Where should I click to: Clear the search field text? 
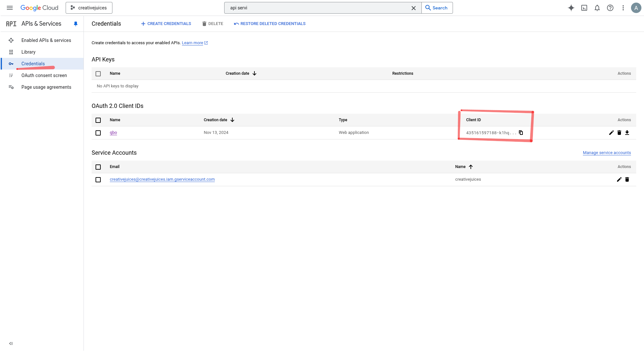413,8
